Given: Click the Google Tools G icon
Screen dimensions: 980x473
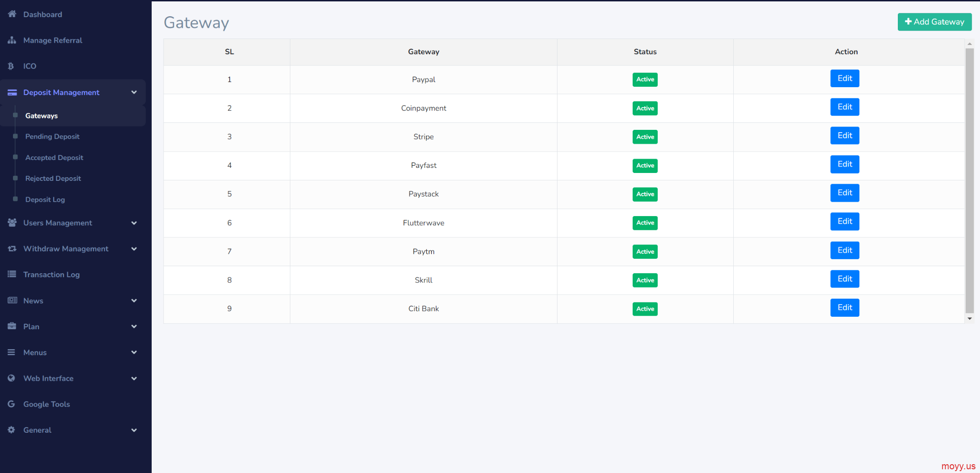Looking at the screenshot, I should (x=11, y=404).
